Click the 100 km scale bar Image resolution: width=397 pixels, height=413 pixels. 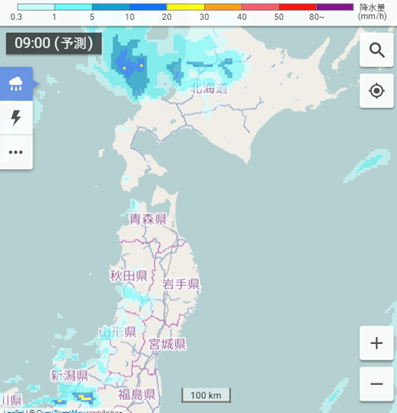206,395
